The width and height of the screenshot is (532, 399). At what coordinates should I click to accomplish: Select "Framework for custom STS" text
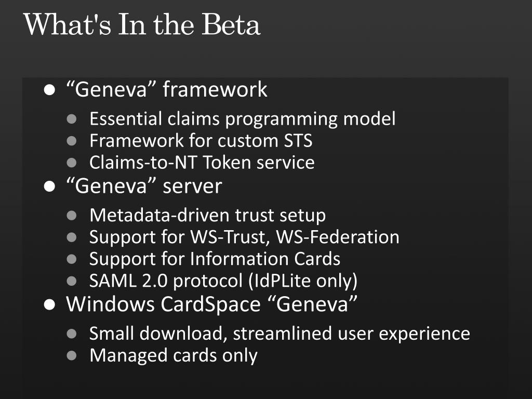(201, 140)
